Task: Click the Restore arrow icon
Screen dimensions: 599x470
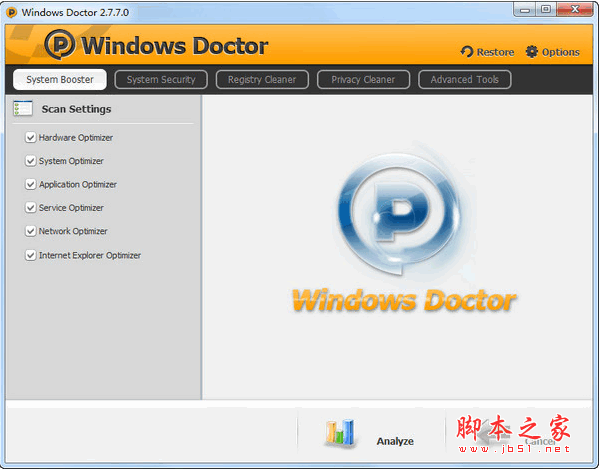Action: tap(467, 52)
